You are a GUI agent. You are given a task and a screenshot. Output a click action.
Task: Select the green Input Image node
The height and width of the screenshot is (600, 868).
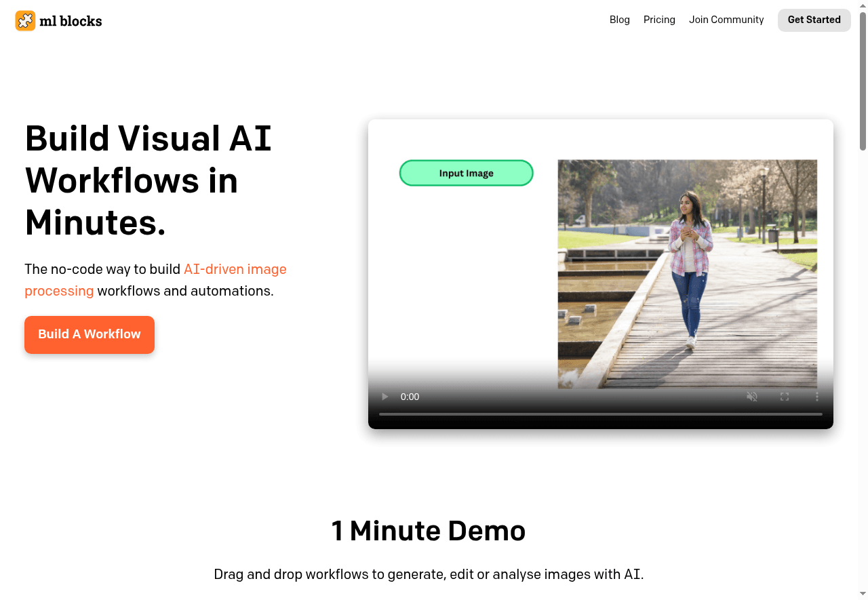466,173
